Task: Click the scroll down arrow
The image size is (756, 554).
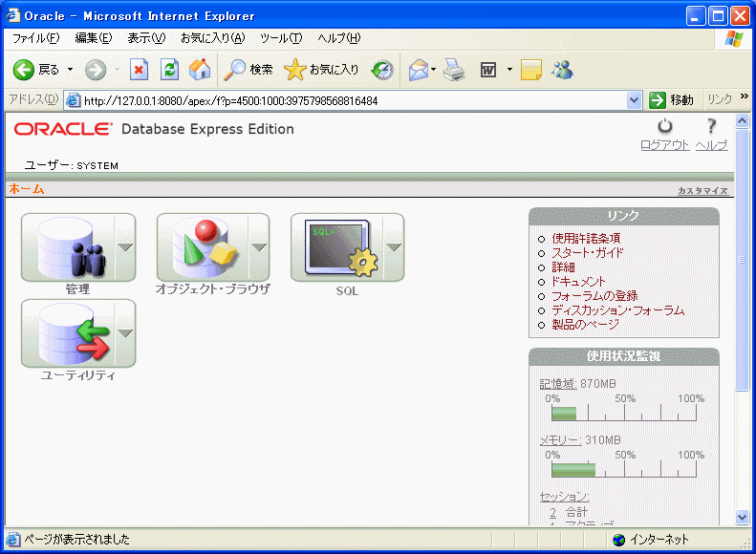Action: point(742,518)
